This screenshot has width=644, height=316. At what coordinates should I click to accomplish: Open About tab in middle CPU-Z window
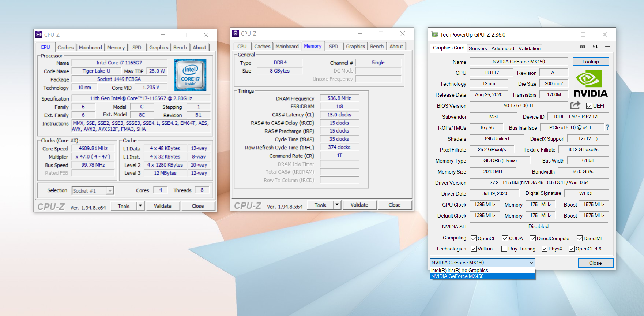[396, 47]
